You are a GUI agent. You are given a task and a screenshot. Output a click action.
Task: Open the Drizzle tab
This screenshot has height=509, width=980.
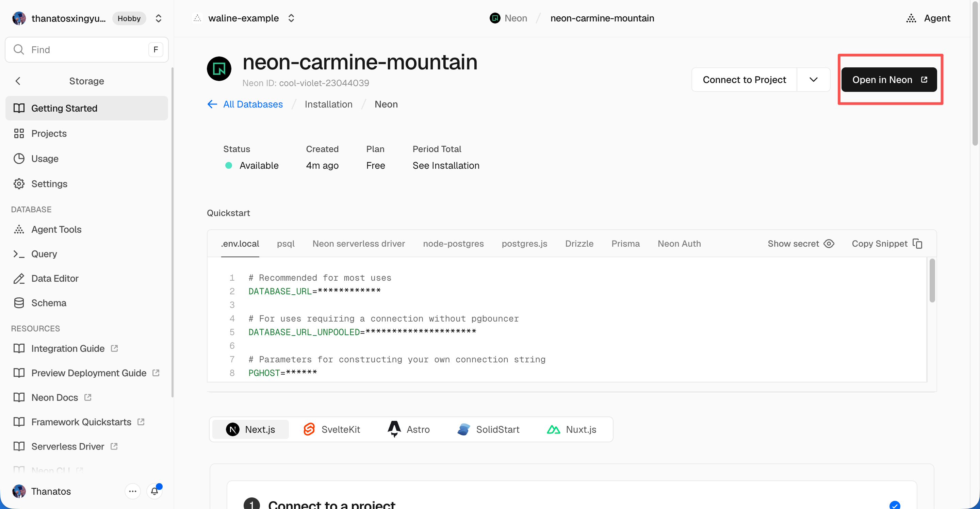pyautogui.click(x=579, y=244)
